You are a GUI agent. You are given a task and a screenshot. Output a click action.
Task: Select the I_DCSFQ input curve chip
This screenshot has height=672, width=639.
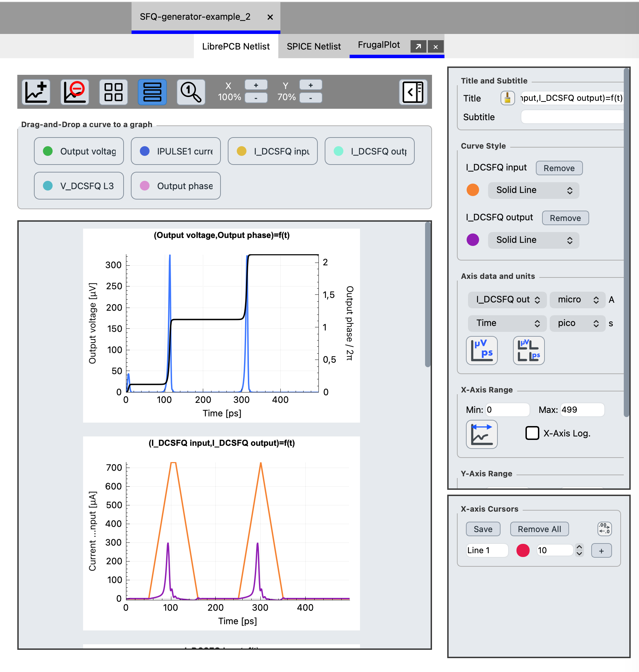coord(273,151)
